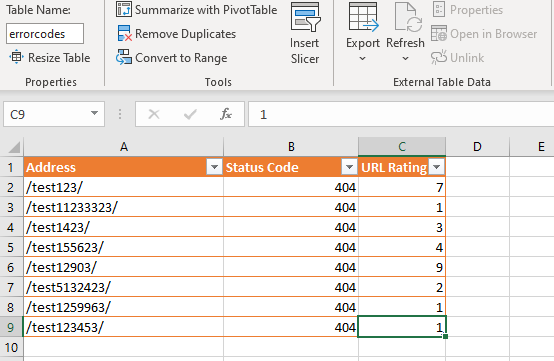The image size is (554, 361).
Task: Click the Unlink icon
Action: pos(439,58)
